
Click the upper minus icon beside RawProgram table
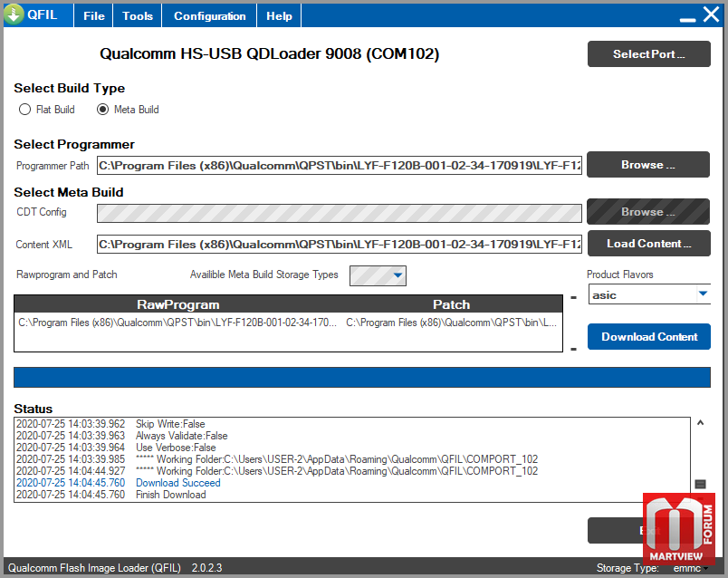[574, 297]
